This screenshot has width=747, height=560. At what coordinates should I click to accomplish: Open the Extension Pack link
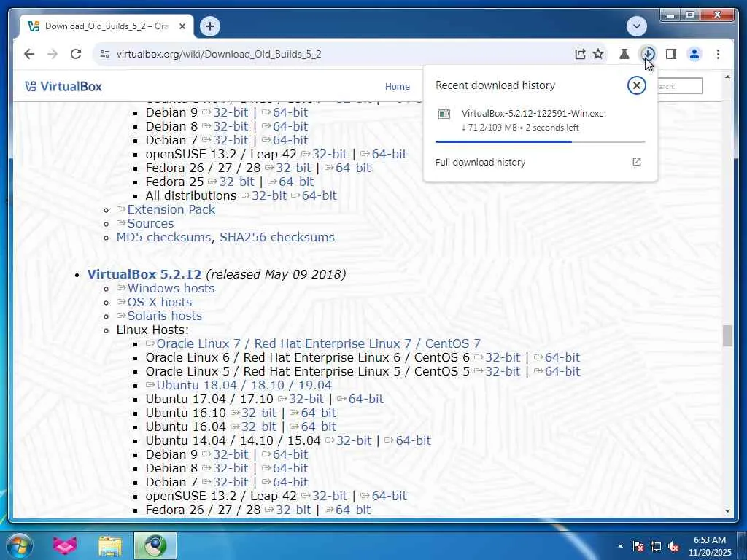[171, 209]
